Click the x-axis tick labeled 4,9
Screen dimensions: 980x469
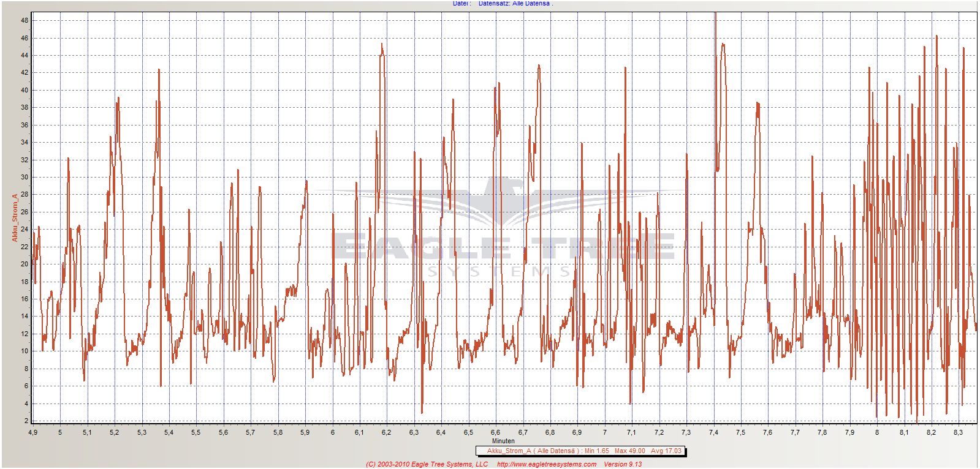(33, 432)
